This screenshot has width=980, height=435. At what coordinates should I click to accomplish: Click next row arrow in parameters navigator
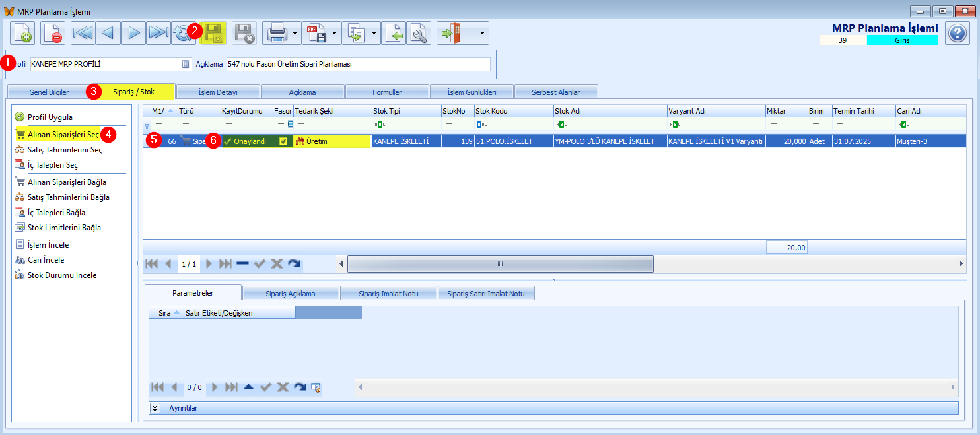214,387
